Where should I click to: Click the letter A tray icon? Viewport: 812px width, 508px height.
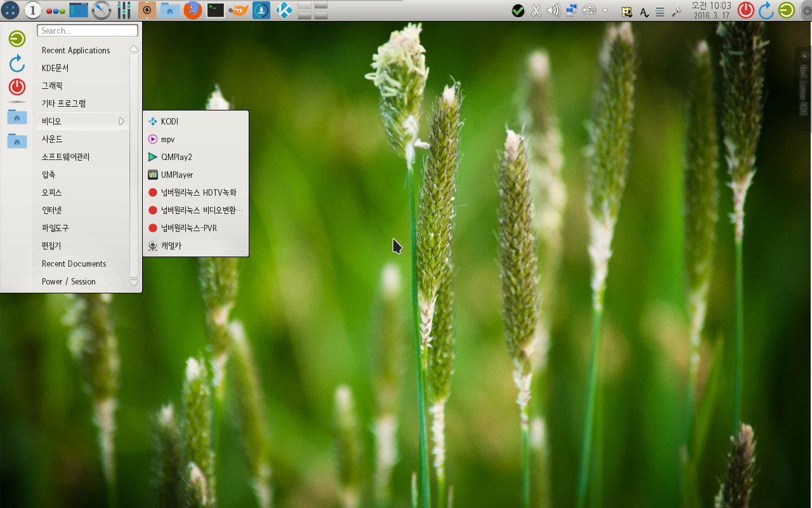point(644,12)
